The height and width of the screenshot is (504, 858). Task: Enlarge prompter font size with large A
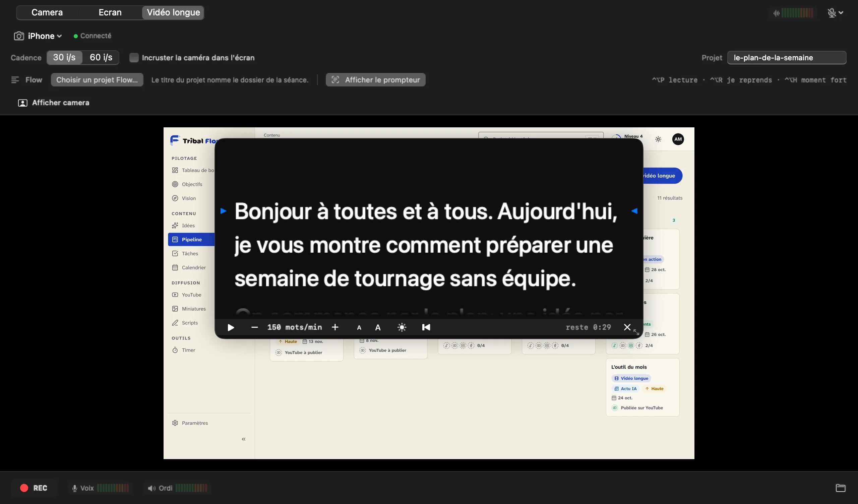pos(378,328)
